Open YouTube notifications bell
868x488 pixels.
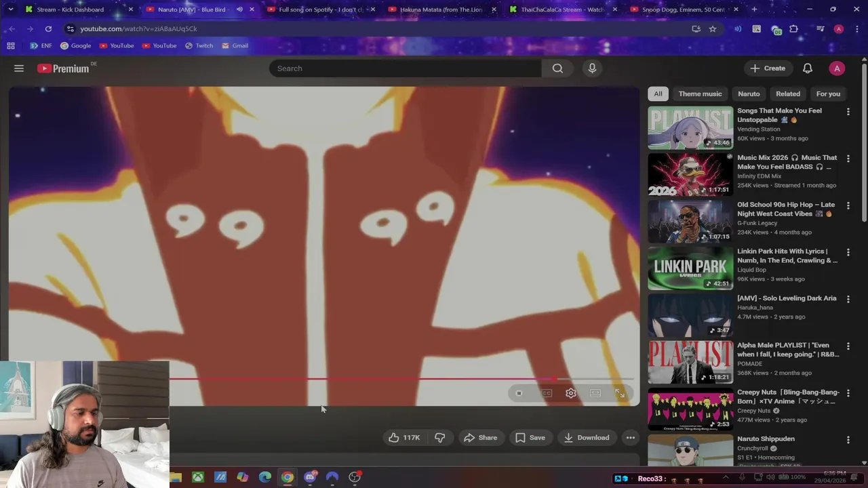click(808, 68)
